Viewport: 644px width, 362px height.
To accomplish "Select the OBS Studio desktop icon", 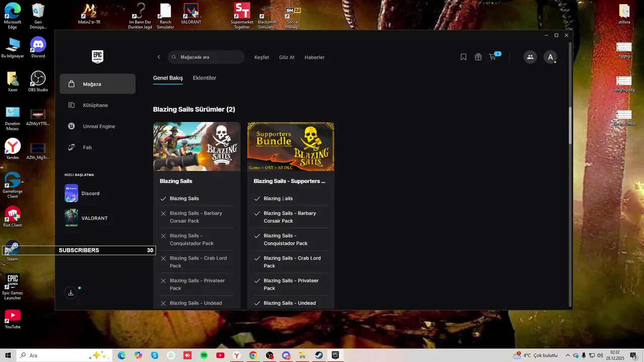I will pyautogui.click(x=38, y=81).
